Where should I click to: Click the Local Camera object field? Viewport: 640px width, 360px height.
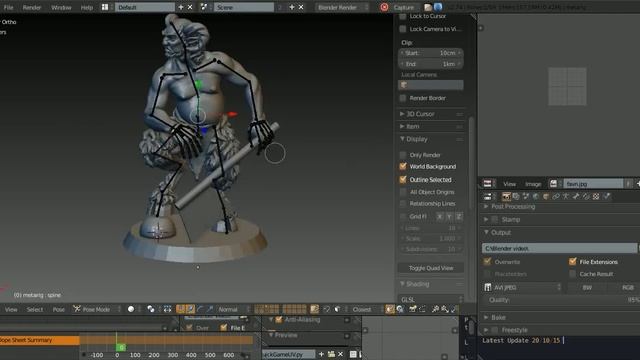[431, 85]
